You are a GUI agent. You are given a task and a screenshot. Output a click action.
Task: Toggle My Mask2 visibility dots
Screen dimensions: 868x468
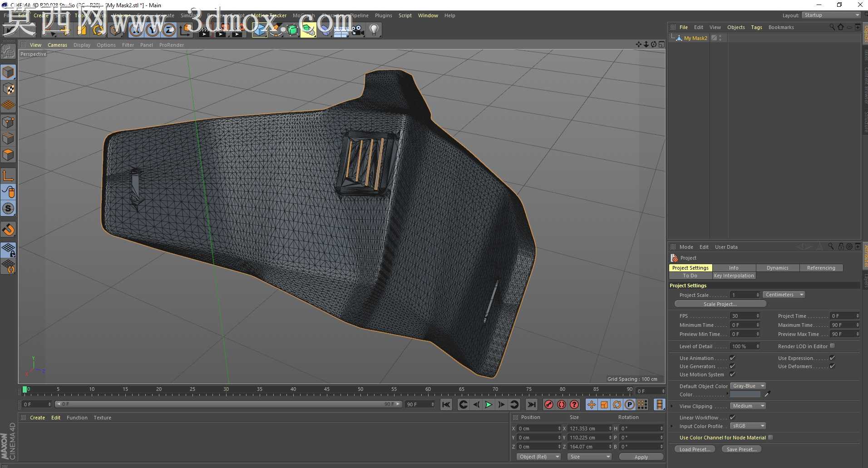[x=720, y=38]
